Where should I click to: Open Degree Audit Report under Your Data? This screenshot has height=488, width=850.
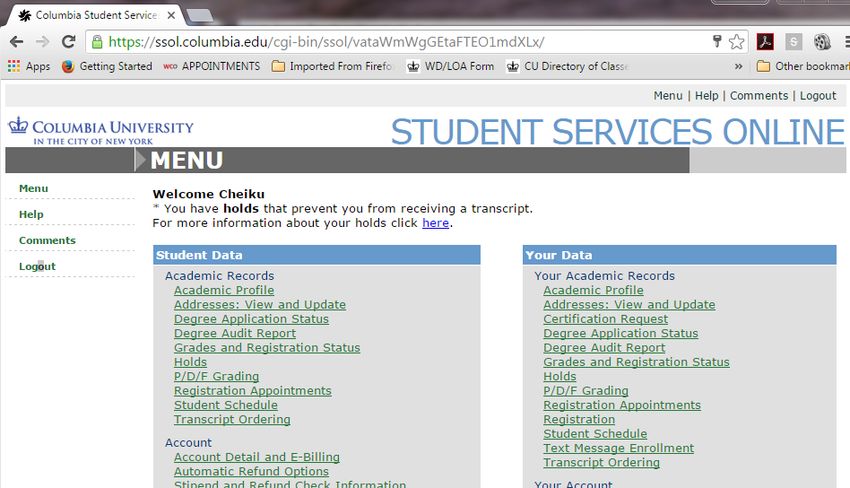604,348
